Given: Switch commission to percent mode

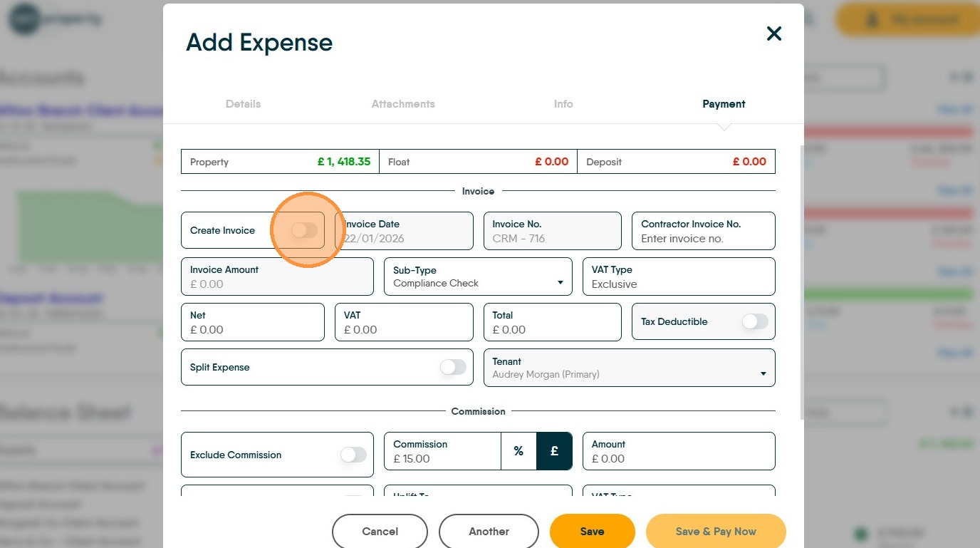Looking at the screenshot, I should coord(518,451).
